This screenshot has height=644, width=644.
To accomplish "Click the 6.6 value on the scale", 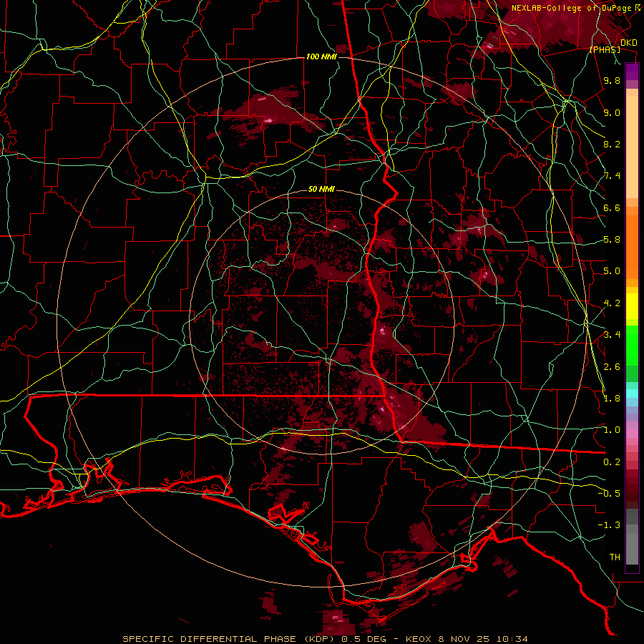I will (612, 208).
